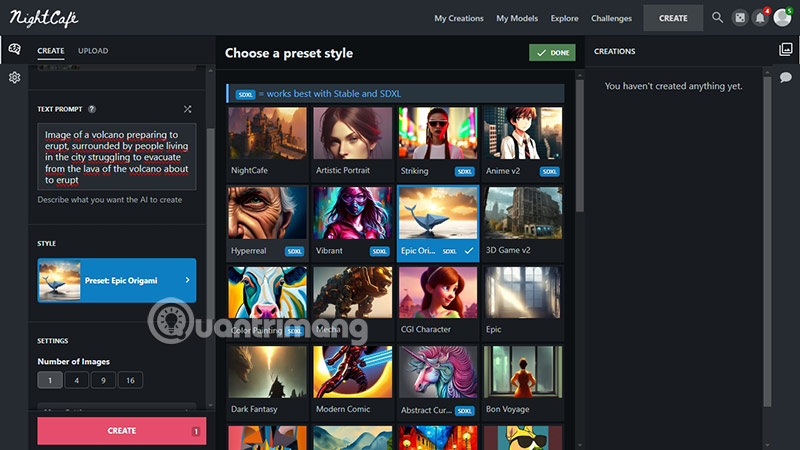Open the user profile avatar
This screenshot has width=800, height=450.
point(782,18)
